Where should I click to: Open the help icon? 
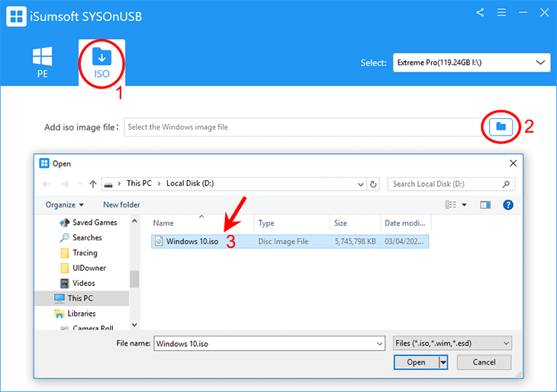point(508,205)
